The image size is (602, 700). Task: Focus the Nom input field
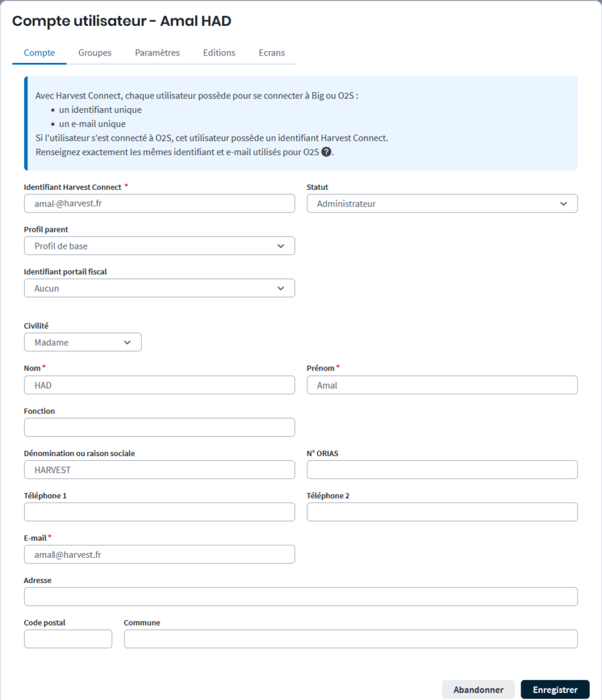pos(159,386)
